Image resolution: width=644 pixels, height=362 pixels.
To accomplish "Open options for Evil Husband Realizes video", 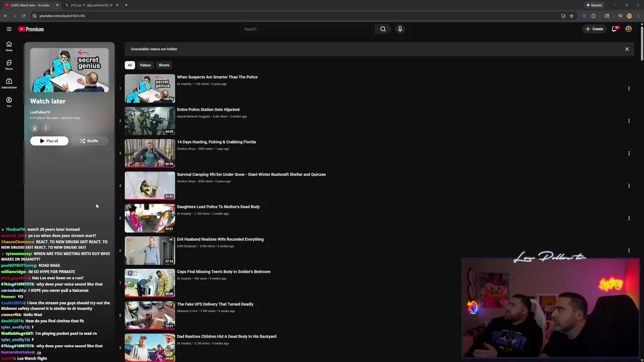I will [x=629, y=250].
